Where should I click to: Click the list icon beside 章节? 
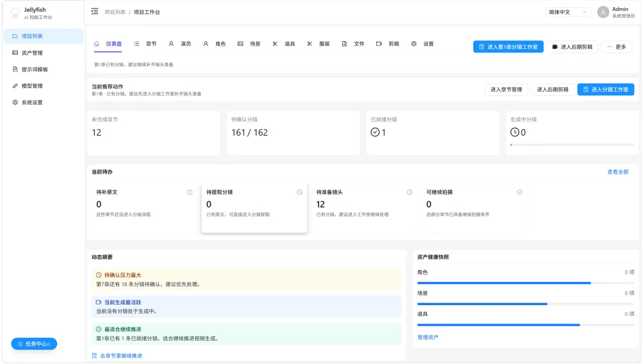pyautogui.click(x=136, y=44)
